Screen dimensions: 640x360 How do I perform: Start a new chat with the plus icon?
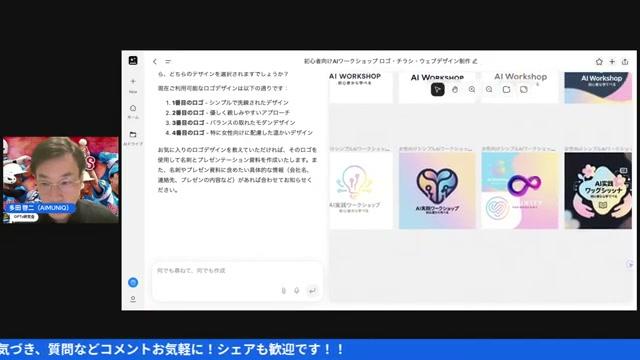(x=133, y=81)
